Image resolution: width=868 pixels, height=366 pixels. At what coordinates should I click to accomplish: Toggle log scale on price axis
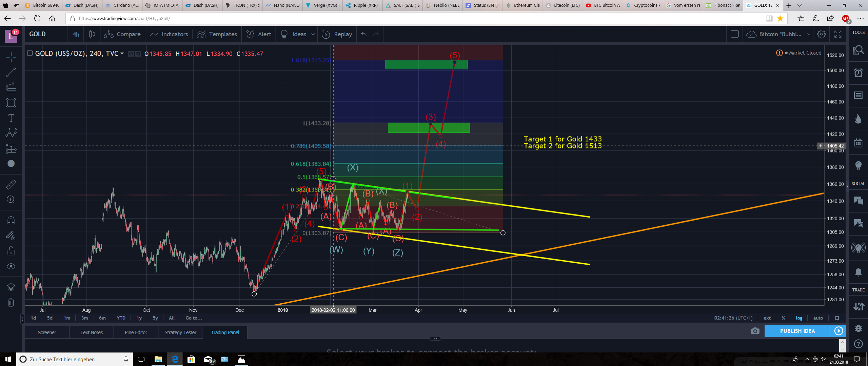point(799,318)
